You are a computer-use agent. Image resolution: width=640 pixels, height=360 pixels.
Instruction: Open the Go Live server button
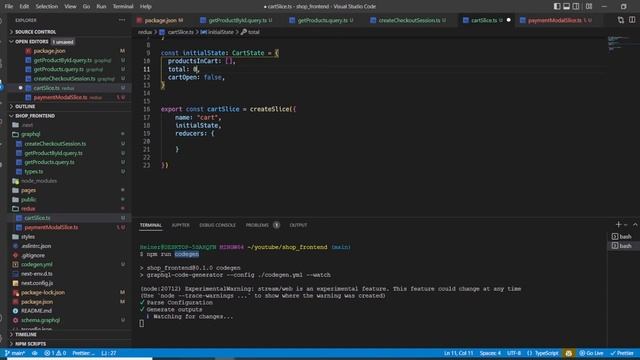591,353
